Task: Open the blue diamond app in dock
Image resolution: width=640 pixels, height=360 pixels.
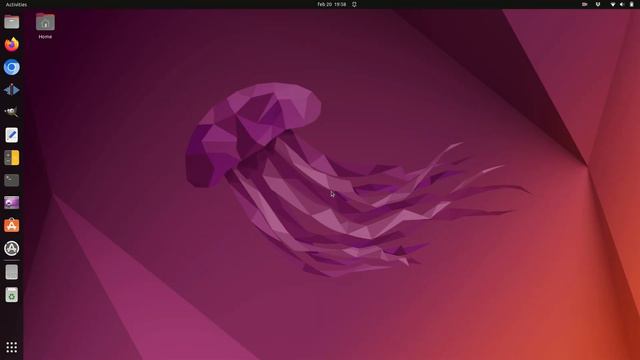Action: (x=11, y=90)
